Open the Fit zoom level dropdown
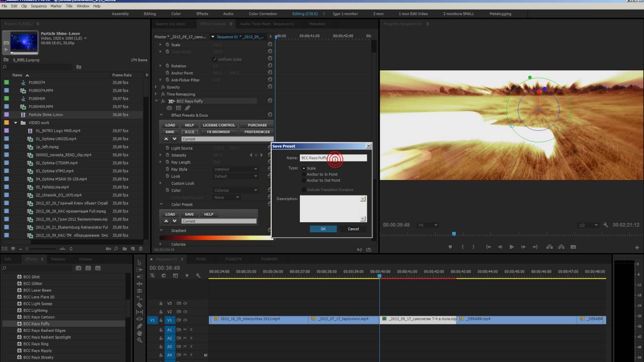 (428, 225)
